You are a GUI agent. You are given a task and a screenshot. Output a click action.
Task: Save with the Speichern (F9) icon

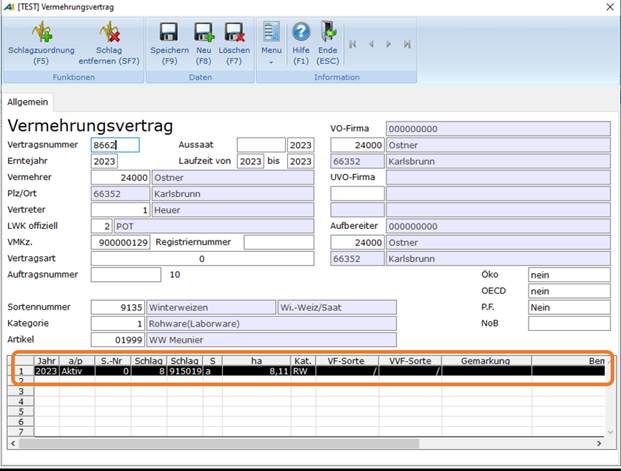click(x=169, y=32)
